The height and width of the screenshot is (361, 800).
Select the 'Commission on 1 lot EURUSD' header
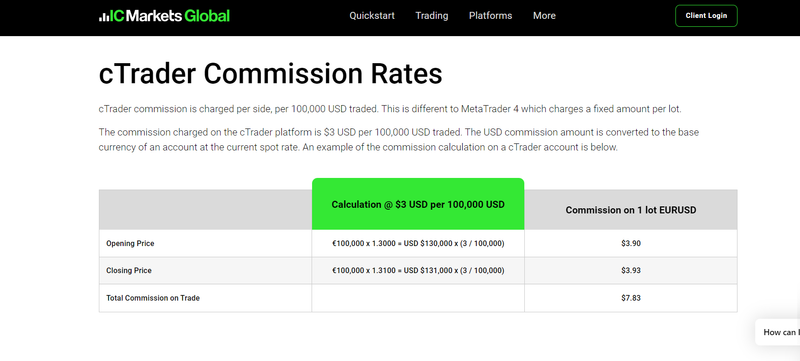pyautogui.click(x=631, y=210)
